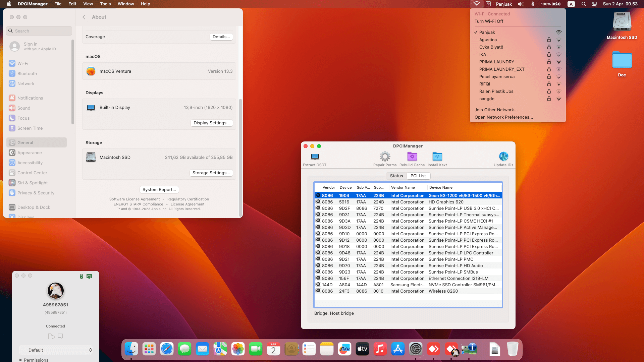The image size is (644, 362).
Task: Open the Software License Agreement link
Action: click(135, 199)
